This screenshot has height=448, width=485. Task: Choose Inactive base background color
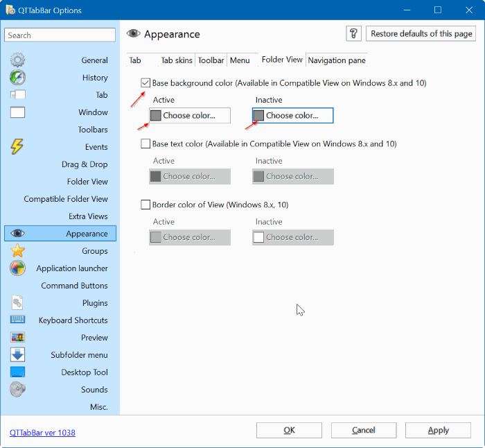tap(292, 116)
